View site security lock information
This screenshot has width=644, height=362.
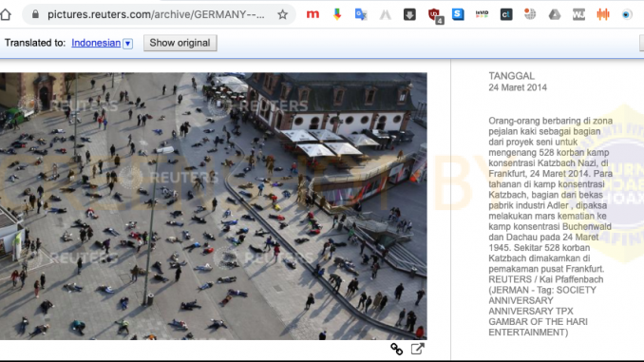coord(35,15)
